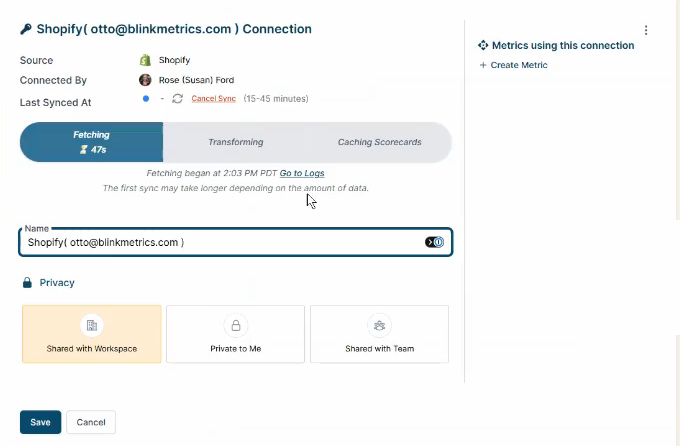The image size is (680, 446).
Task: Click the building icon in Shared with Workspace
Action: [x=92, y=325]
